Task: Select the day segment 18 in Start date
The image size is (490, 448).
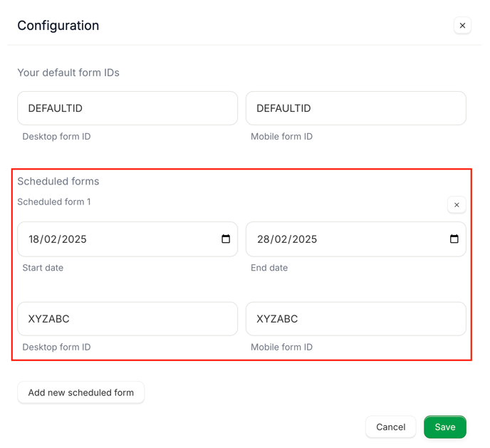Action: click(33, 239)
